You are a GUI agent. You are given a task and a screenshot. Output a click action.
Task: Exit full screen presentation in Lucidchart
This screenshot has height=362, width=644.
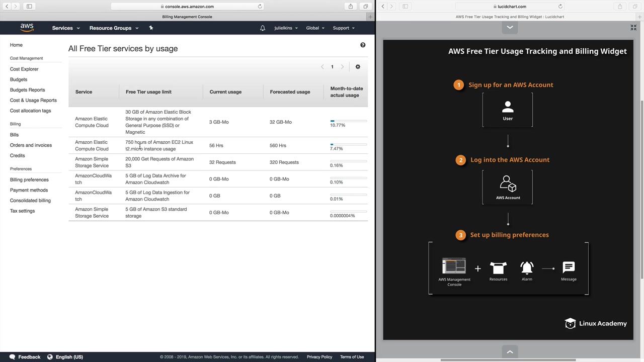[633, 28]
